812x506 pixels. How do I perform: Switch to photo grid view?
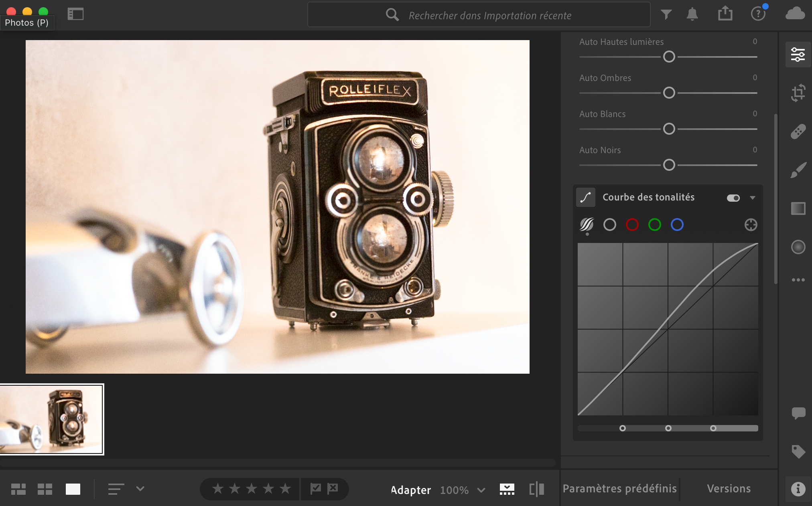[x=18, y=489]
